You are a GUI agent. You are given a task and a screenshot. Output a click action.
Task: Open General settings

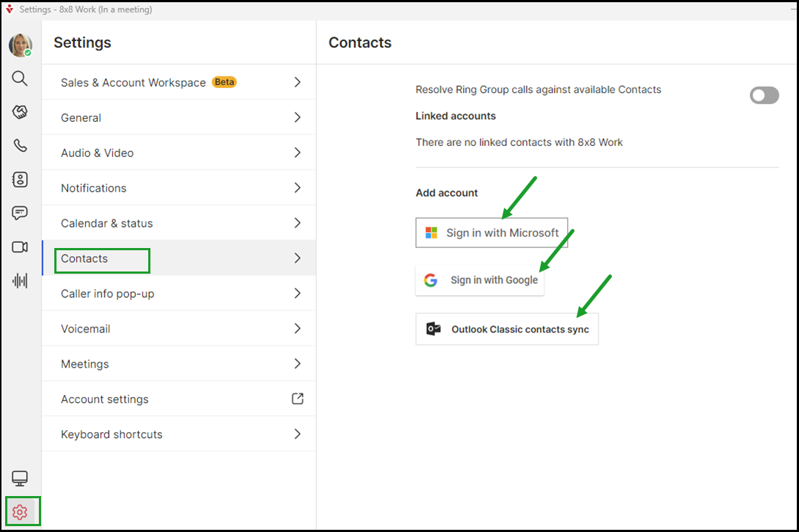point(179,117)
